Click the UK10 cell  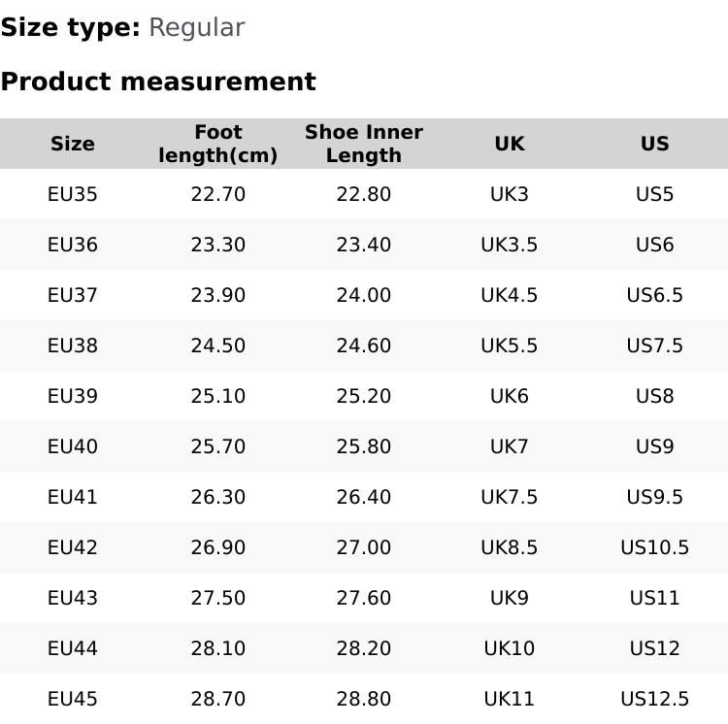(510, 648)
